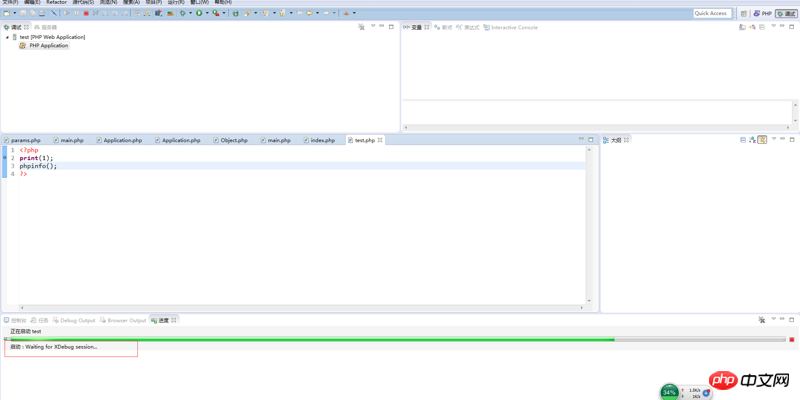Click the Remove All Terminated icon in Debug view

pos(361,27)
